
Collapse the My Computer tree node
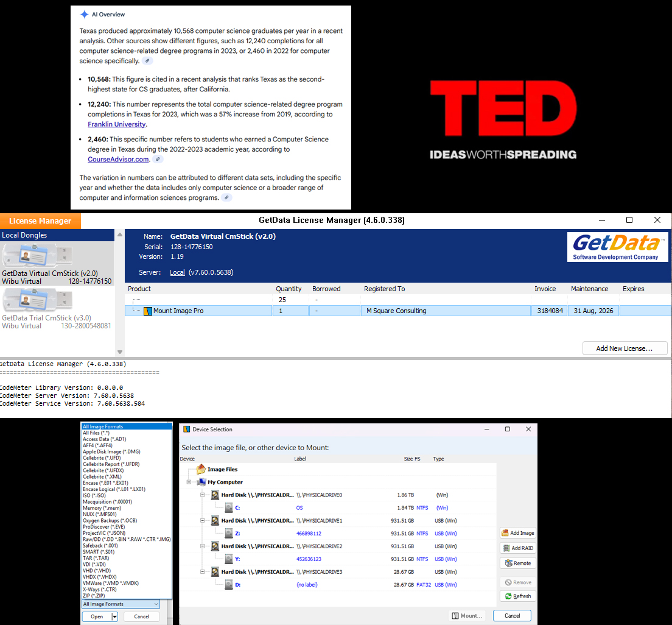coord(190,482)
